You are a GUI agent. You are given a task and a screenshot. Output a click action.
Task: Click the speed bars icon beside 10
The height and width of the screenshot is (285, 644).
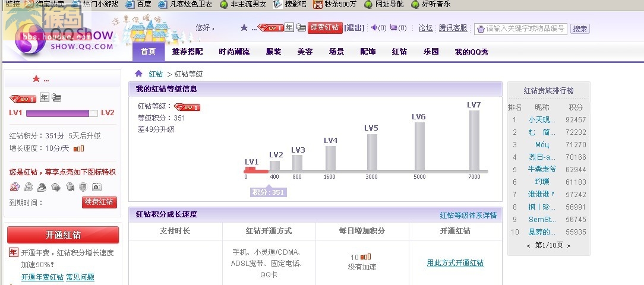365,257
